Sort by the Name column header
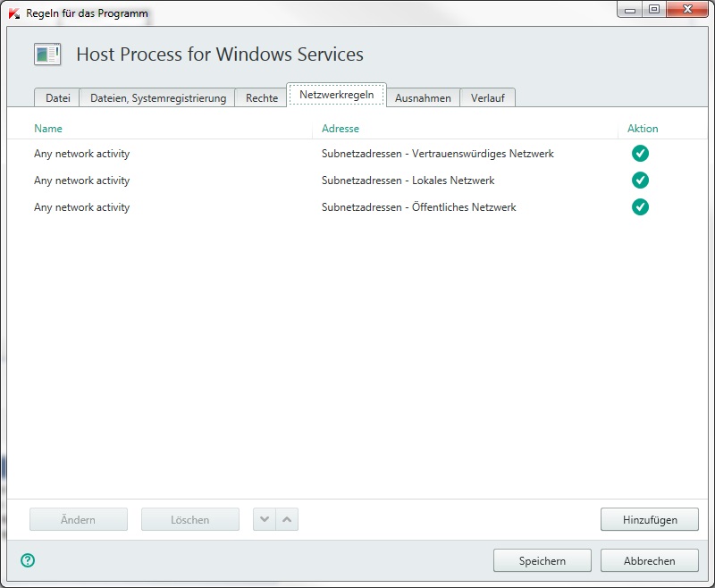 click(48, 129)
